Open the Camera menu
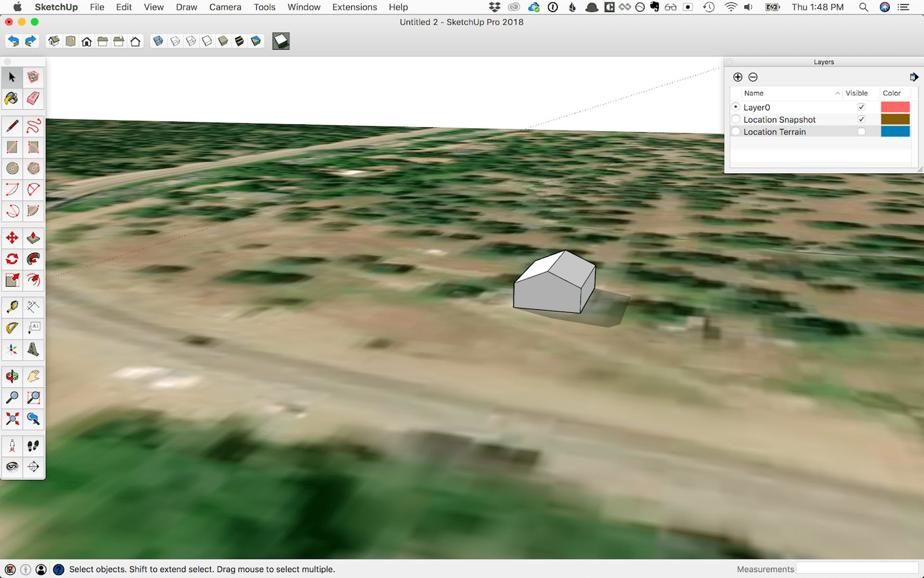This screenshot has width=924, height=578. coord(225,7)
